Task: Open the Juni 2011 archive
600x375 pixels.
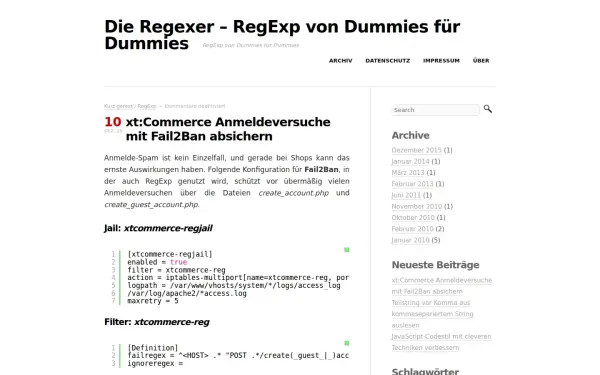Action: (406, 195)
